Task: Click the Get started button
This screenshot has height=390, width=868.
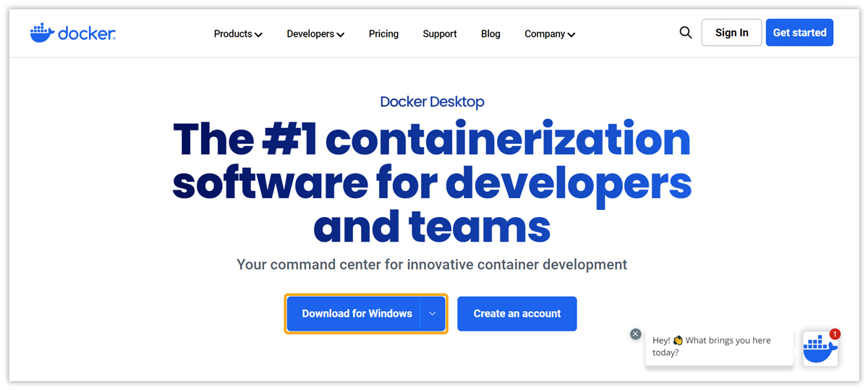Action: tap(799, 33)
